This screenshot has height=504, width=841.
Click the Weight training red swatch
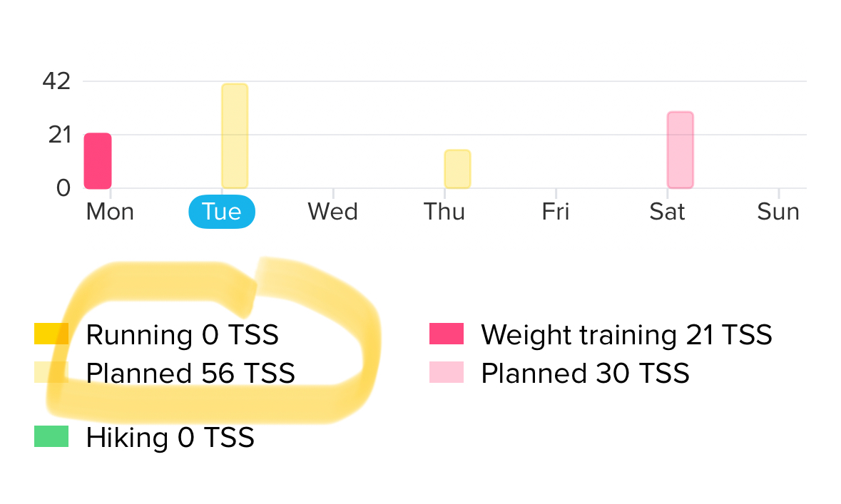[x=447, y=334]
